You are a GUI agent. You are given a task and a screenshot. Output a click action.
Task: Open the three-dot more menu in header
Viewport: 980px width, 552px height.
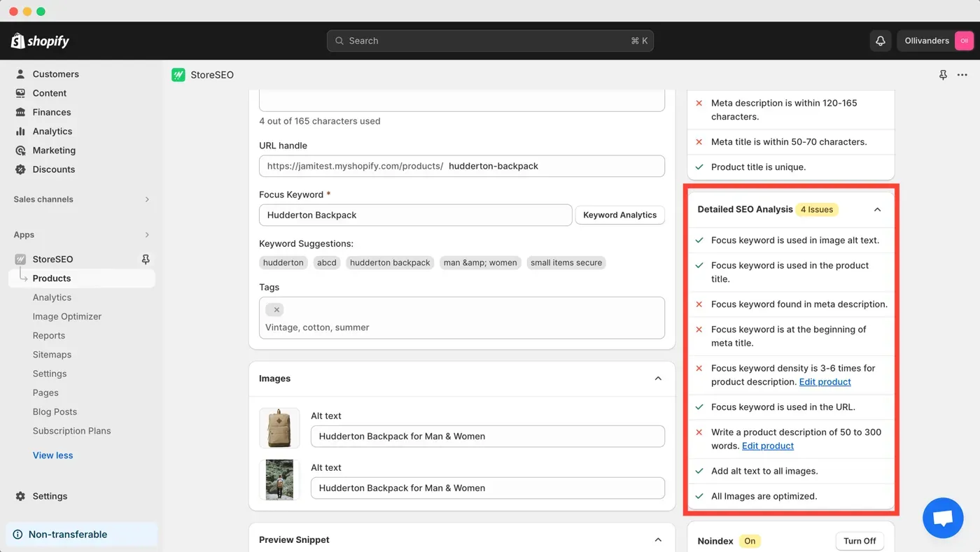click(962, 75)
